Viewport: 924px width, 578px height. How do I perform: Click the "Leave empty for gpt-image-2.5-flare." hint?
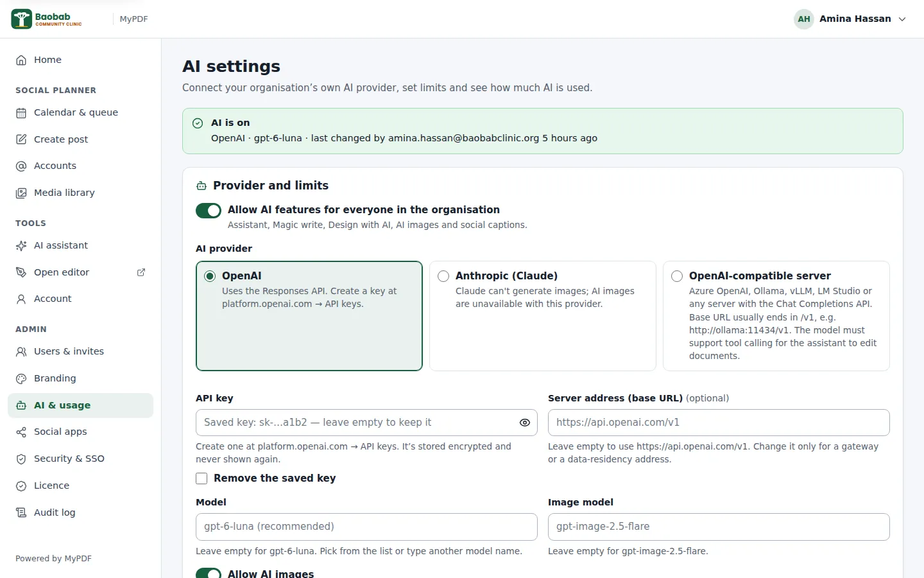pos(628,551)
